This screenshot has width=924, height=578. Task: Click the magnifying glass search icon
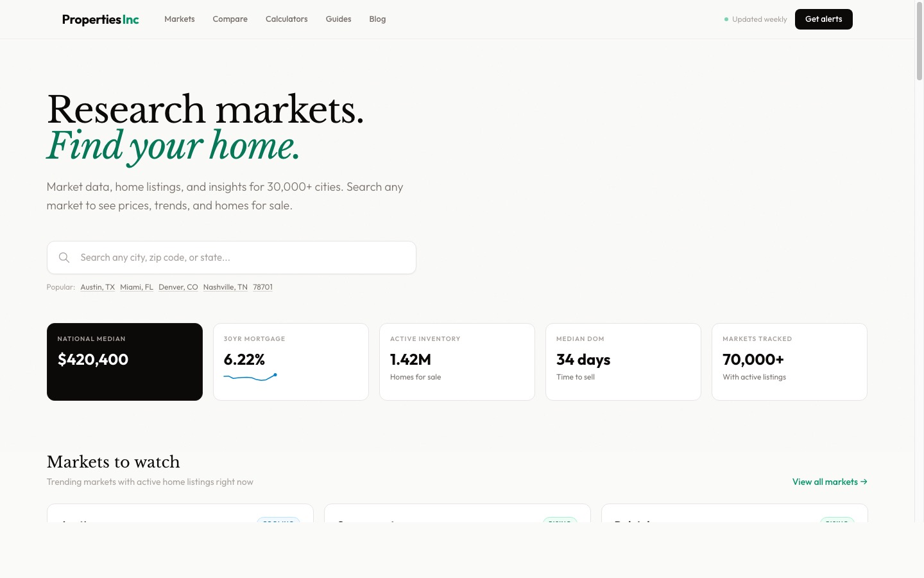pyautogui.click(x=64, y=258)
